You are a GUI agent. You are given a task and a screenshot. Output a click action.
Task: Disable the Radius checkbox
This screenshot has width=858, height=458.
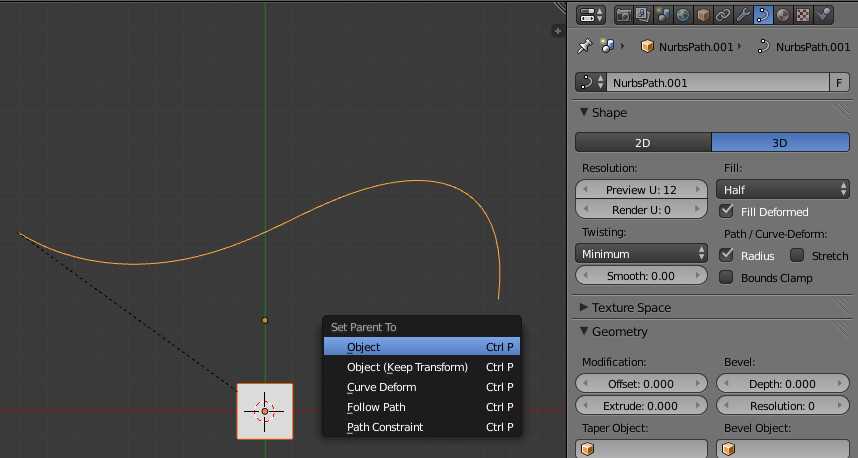pos(727,255)
